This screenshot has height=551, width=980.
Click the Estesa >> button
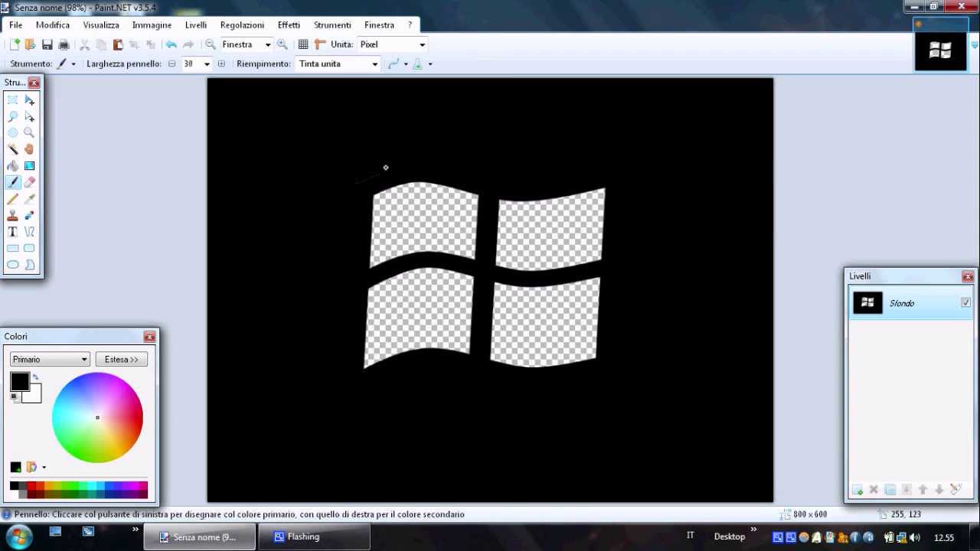click(122, 360)
